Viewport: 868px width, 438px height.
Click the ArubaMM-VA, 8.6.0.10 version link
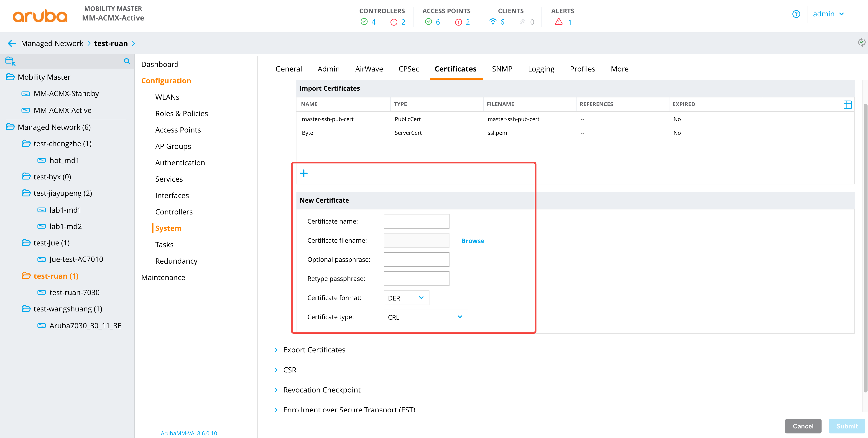(x=189, y=433)
